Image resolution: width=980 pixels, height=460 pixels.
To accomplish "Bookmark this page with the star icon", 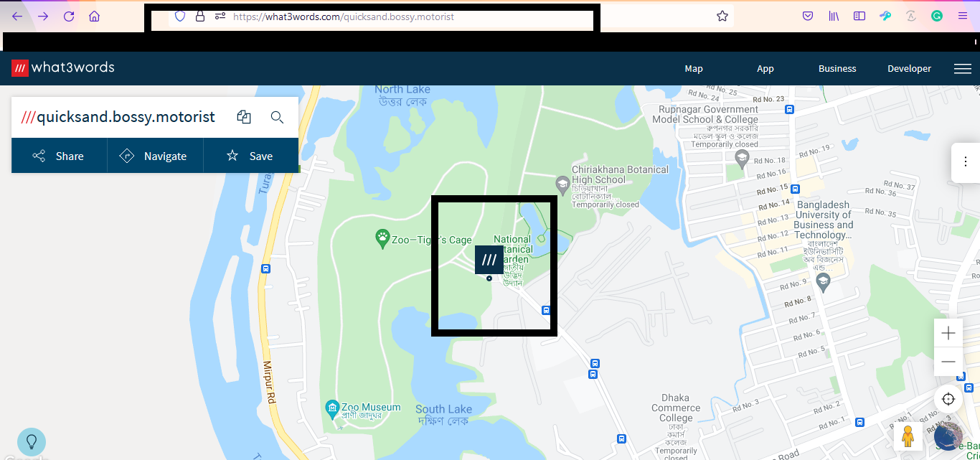I will point(722,16).
